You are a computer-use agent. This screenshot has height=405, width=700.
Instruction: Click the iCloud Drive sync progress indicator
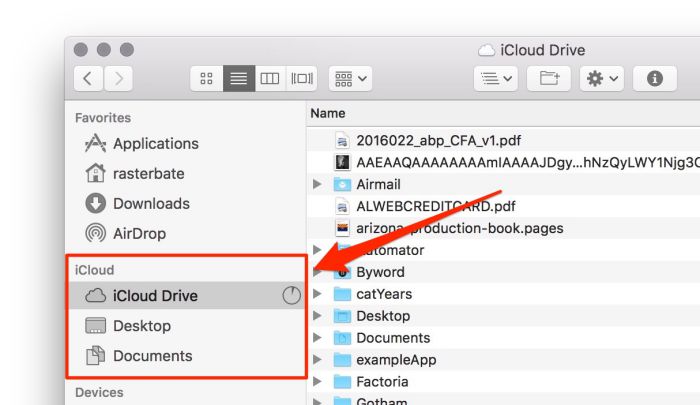tap(292, 296)
